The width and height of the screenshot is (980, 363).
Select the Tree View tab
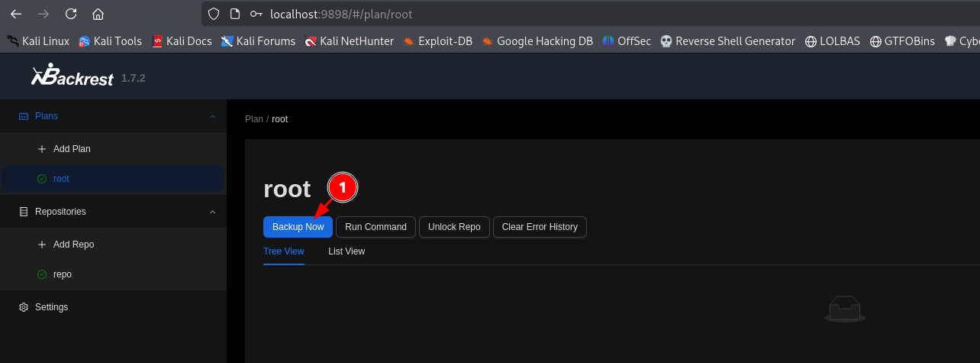coord(283,251)
